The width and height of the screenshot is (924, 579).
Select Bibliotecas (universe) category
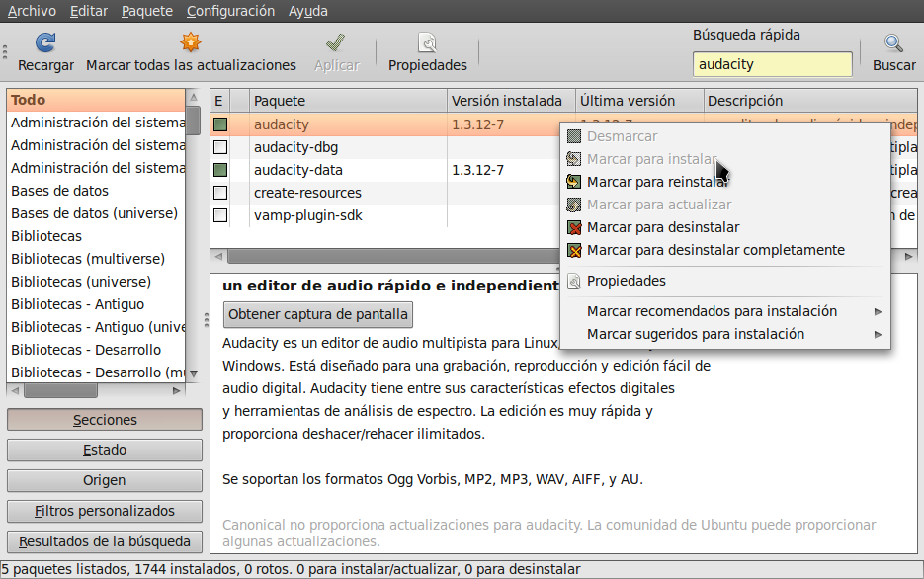tap(96, 283)
